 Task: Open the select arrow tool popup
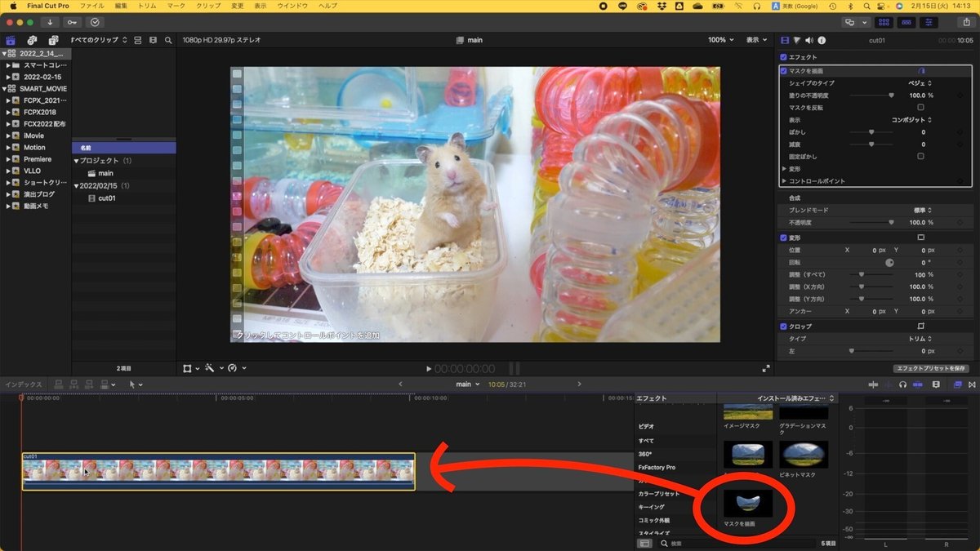point(135,384)
